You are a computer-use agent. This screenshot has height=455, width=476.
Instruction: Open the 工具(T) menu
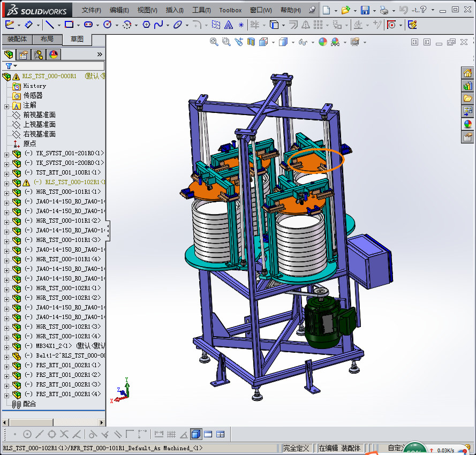201,10
